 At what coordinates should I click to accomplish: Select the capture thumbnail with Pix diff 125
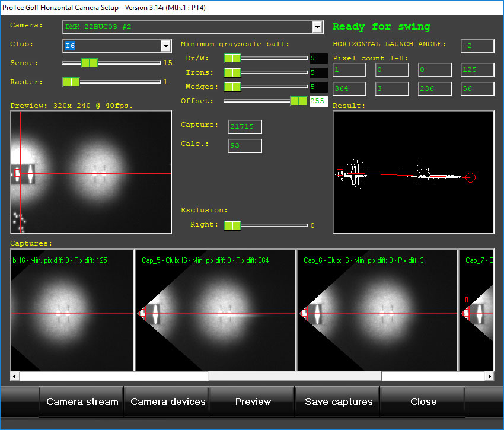pos(72,310)
